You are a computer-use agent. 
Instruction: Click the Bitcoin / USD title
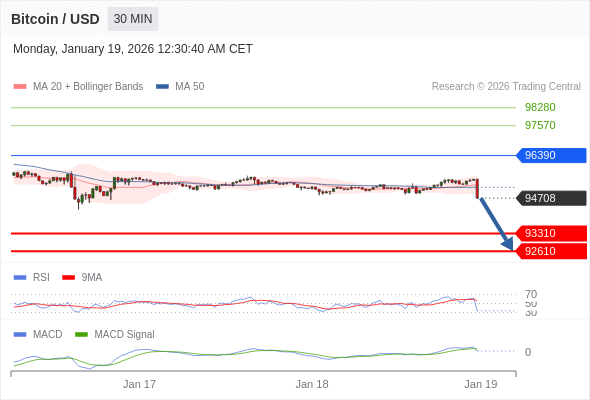[55, 19]
